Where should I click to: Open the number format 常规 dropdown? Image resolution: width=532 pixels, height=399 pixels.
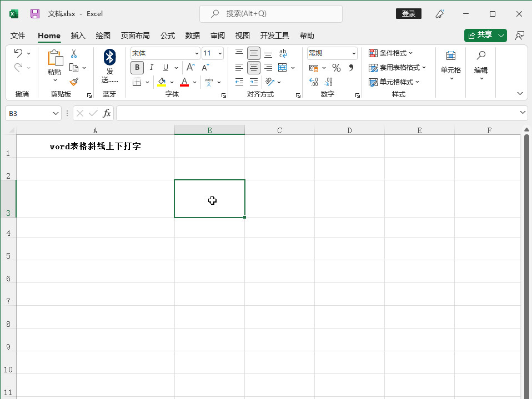pyautogui.click(x=354, y=53)
